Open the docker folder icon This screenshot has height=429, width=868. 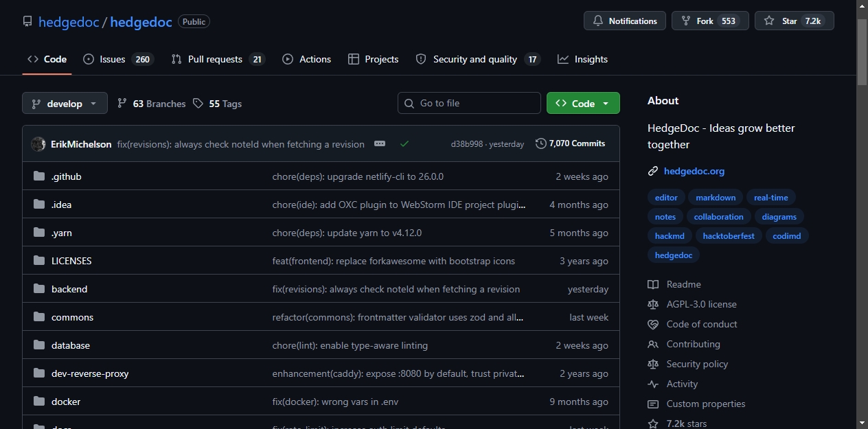[39, 402]
